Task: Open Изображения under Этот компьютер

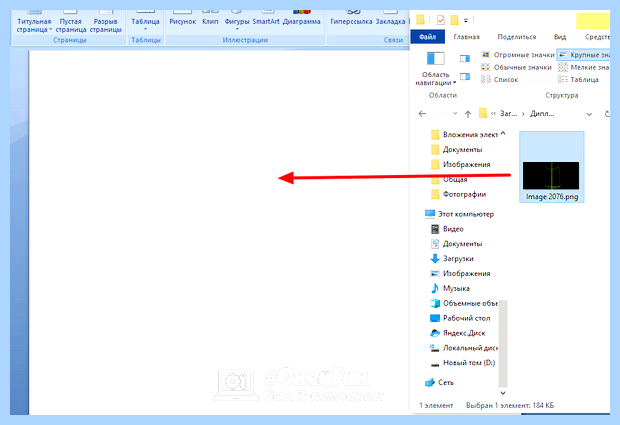Action: tap(460, 274)
